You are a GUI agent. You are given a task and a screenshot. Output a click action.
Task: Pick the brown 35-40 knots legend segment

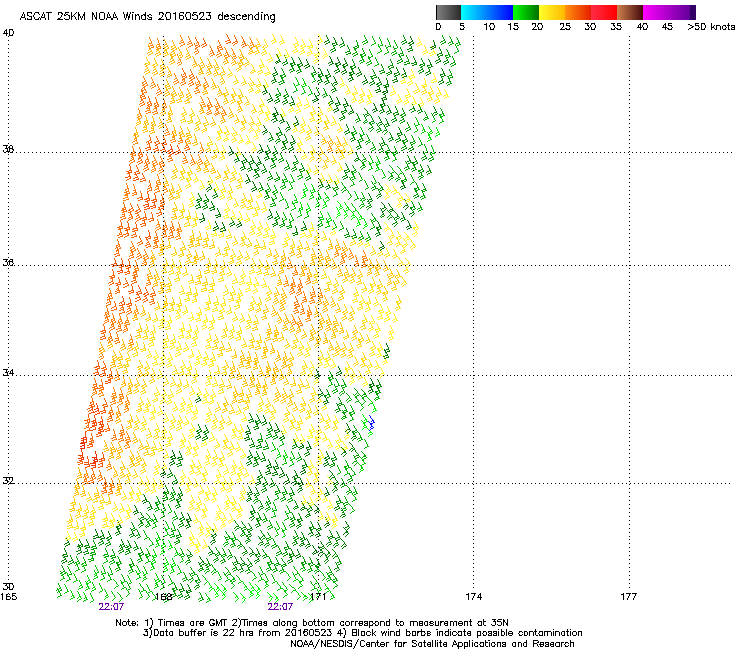pos(630,12)
